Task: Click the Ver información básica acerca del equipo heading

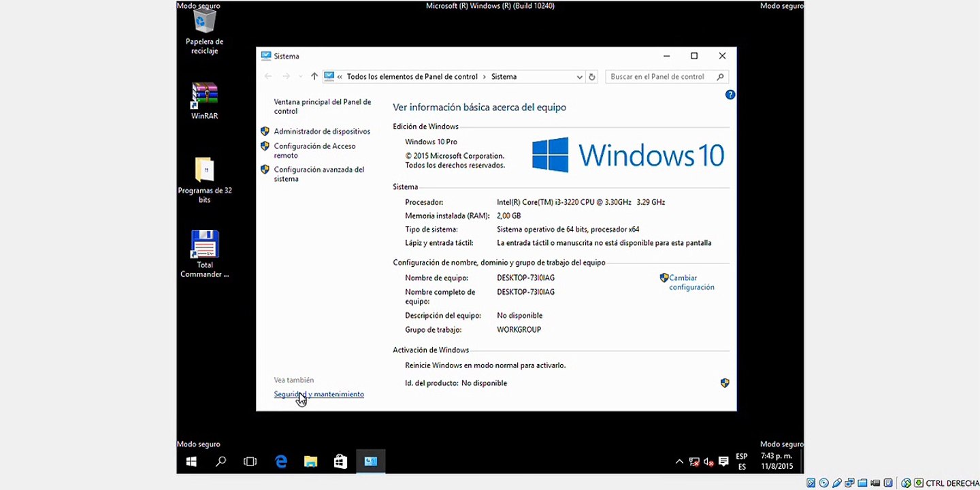Action: click(479, 108)
